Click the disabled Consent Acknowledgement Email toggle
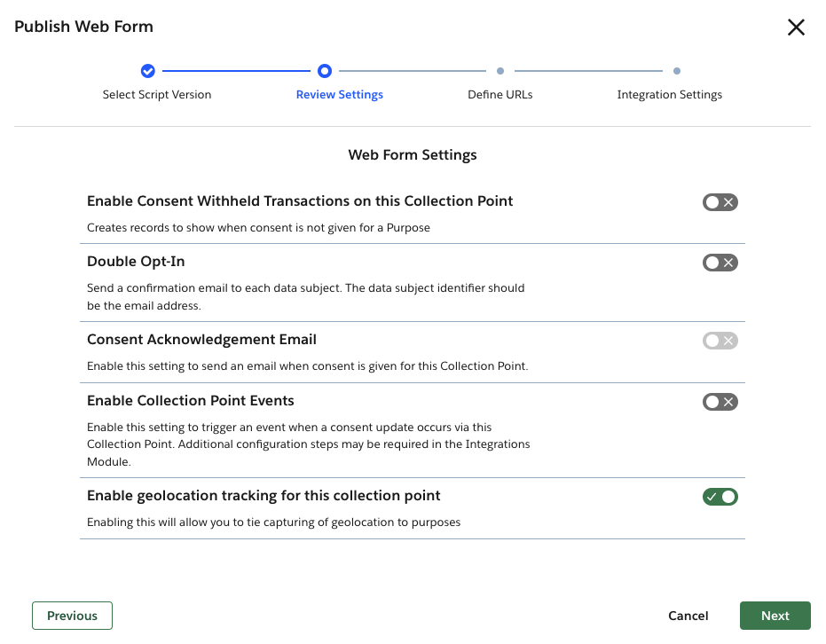 point(720,340)
